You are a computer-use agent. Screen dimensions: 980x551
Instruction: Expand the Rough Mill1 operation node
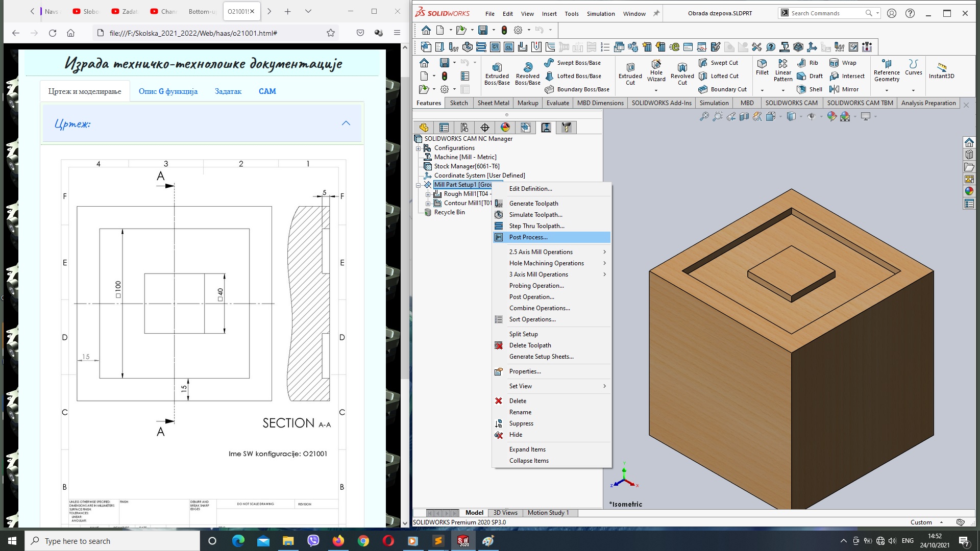coord(428,194)
